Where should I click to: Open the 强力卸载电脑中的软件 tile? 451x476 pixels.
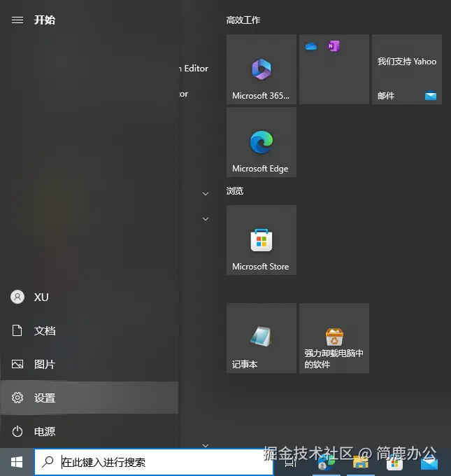pos(334,338)
